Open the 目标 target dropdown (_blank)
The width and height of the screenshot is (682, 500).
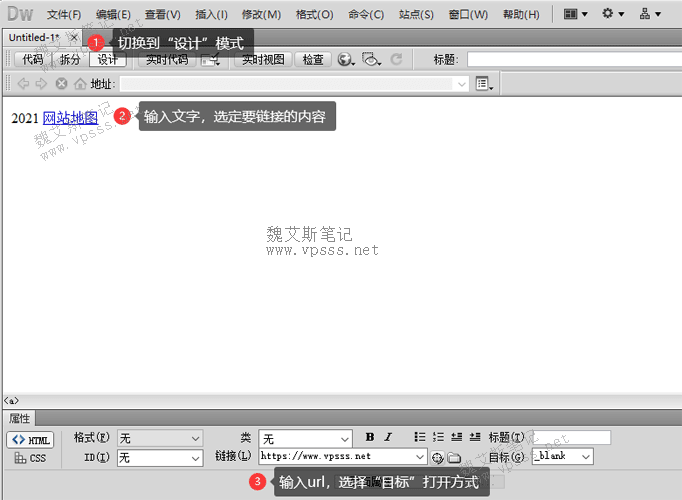pos(562,456)
